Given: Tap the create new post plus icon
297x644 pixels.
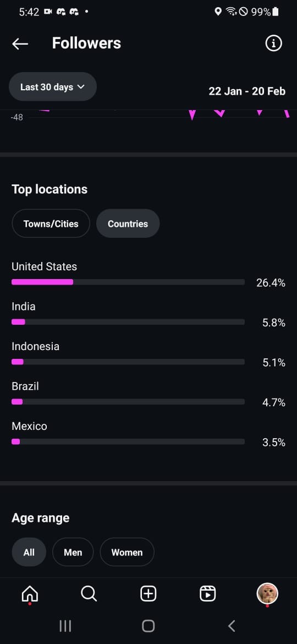Looking at the screenshot, I should tap(148, 593).
